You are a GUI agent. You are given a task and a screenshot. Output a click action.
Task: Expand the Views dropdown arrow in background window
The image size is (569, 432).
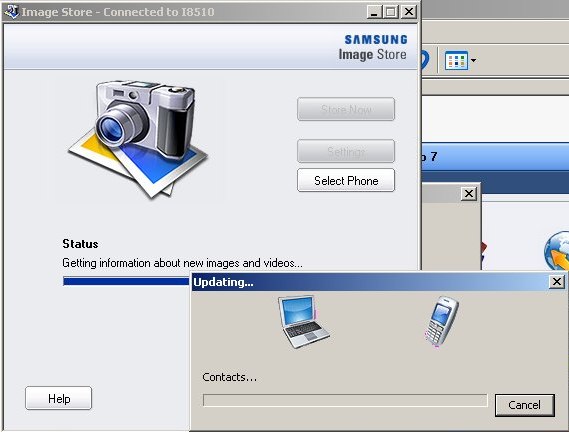(x=473, y=60)
